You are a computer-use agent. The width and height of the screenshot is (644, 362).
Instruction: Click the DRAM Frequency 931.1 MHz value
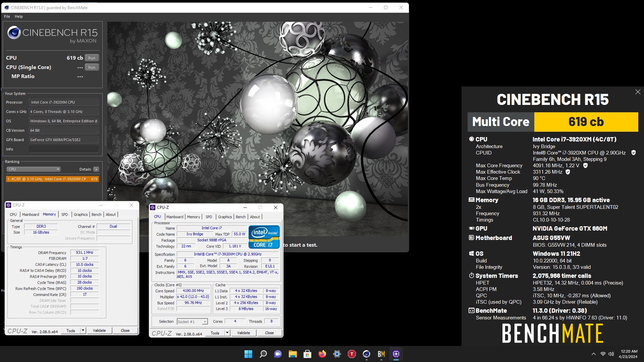click(85, 253)
